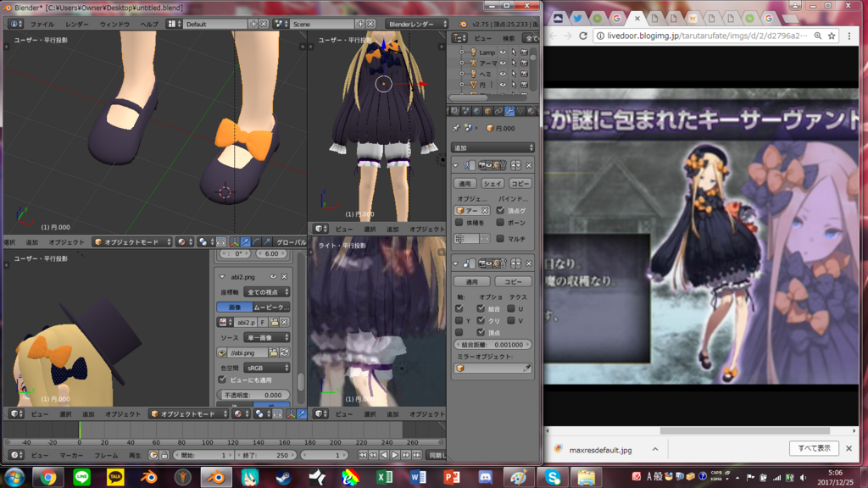The image size is (868, 488).
Task: Toggle the Y axis checkbox in the mirror modifier
Action: (459, 320)
